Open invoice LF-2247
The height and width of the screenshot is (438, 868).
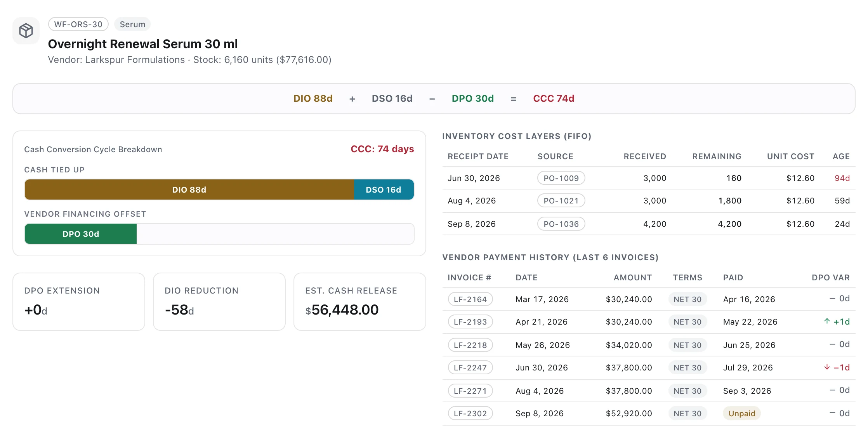(470, 368)
